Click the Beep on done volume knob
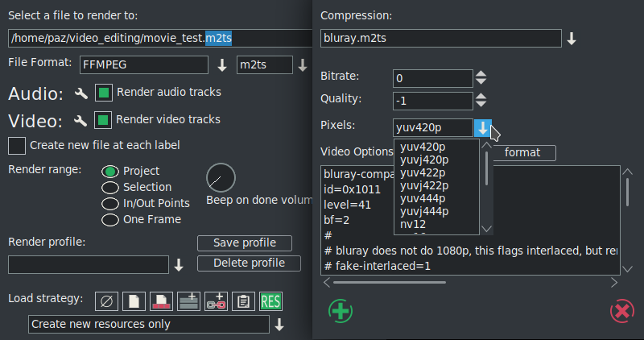The width and height of the screenshot is (644, 340). [221, 178]
